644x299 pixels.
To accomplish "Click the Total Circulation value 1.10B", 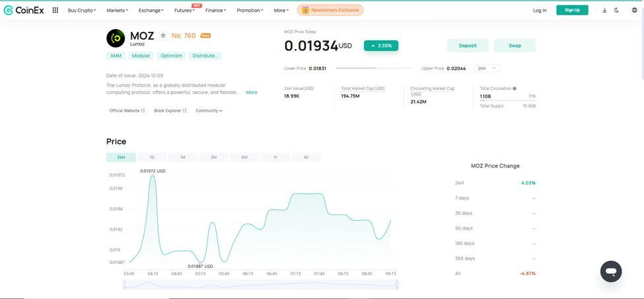I will point(485,96).
